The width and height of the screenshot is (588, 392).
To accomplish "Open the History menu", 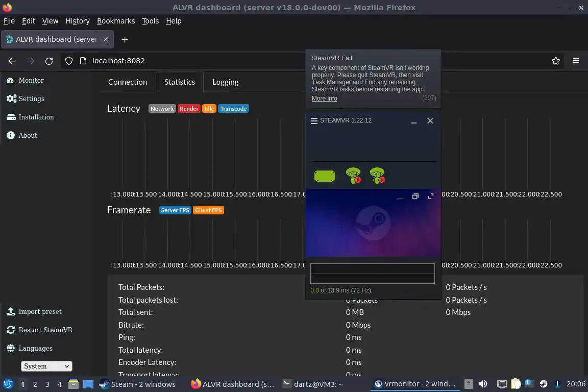I will [x=78, y=21].
